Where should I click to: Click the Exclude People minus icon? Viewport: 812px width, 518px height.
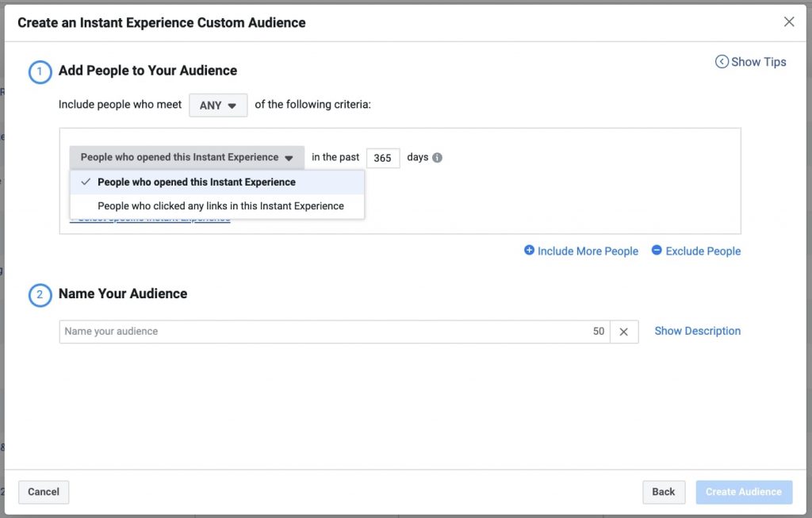point(657,251)
